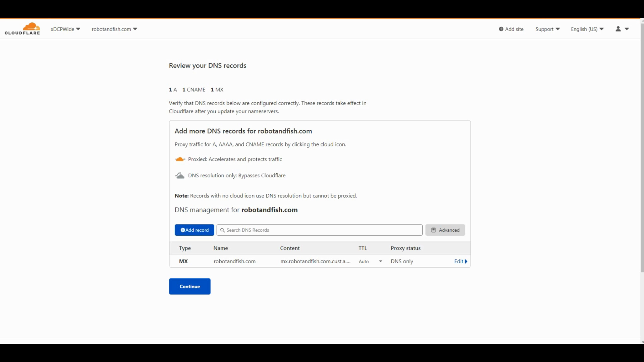Click the Type column header
The image size is (644, 362).
point(185,248)
